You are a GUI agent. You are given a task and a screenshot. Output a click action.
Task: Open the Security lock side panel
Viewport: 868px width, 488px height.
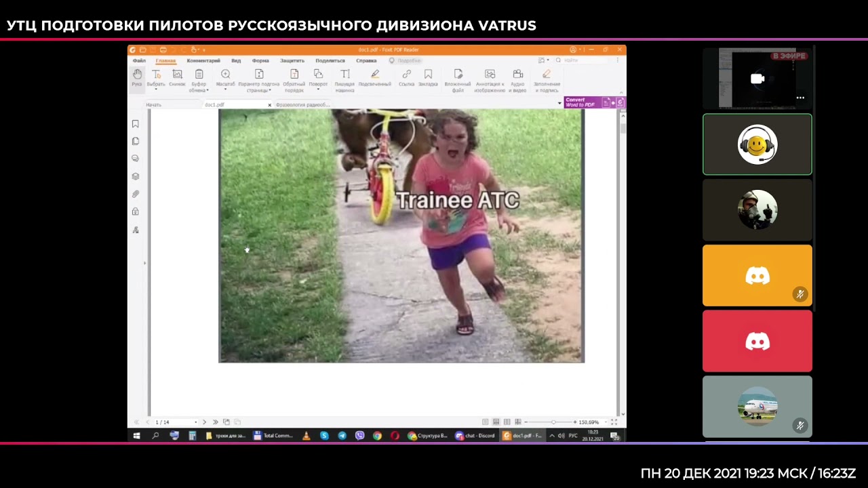coord(136,211)
